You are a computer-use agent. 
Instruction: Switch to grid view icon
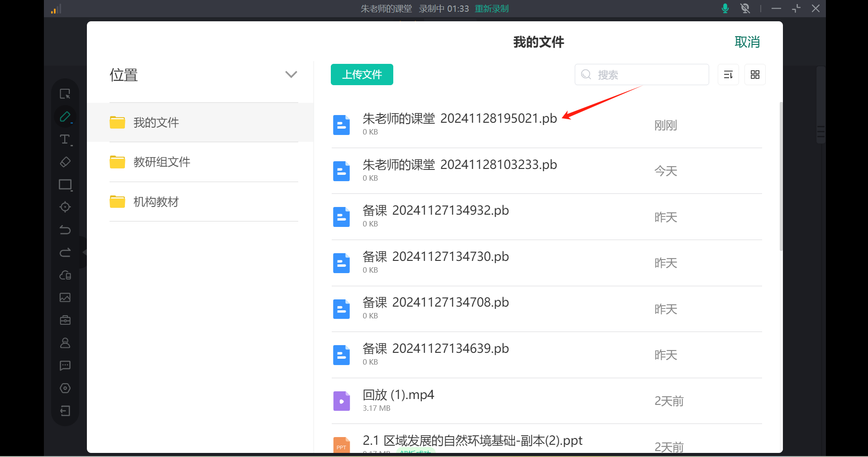tap(755, 74)
